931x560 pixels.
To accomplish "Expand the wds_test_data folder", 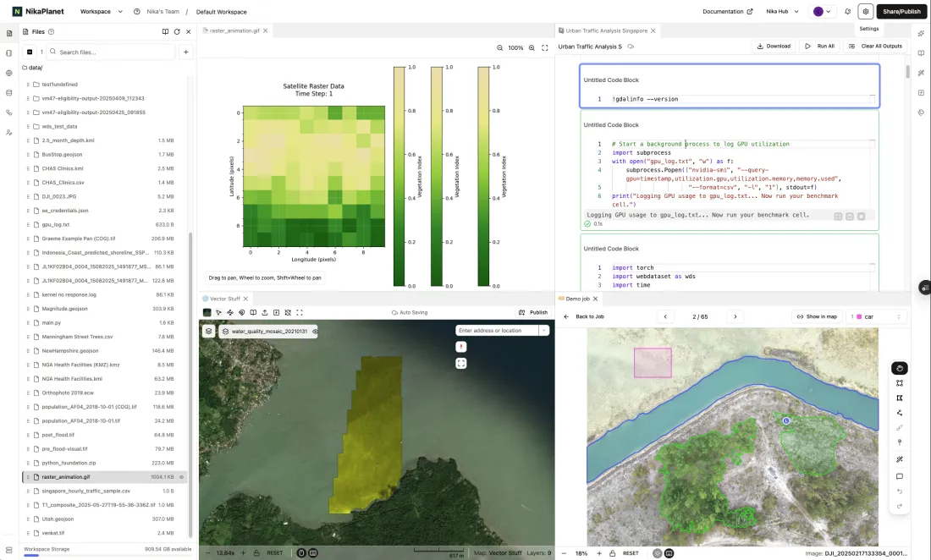I will (x=59, y=126).
